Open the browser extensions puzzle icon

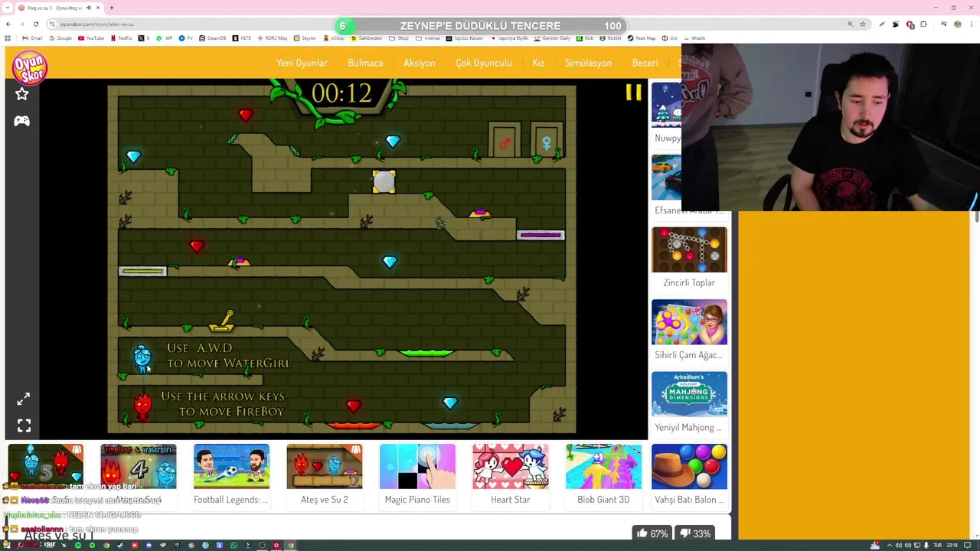pos(923,24)
